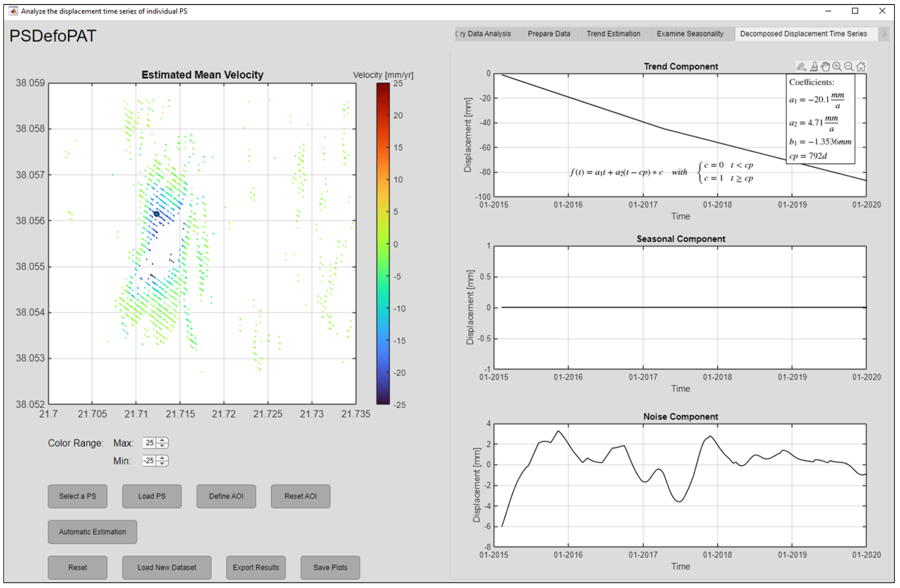Click the right arrow to reveal more tabs

[x=884, y=33]
